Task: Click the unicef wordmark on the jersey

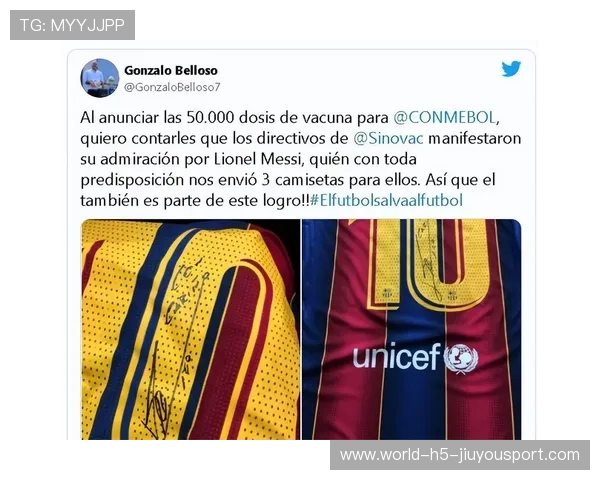Action: 397,356
